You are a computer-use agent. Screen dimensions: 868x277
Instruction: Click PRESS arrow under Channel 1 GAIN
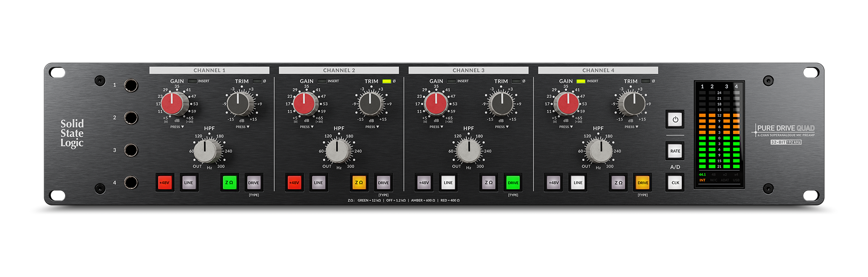[177, 127]
